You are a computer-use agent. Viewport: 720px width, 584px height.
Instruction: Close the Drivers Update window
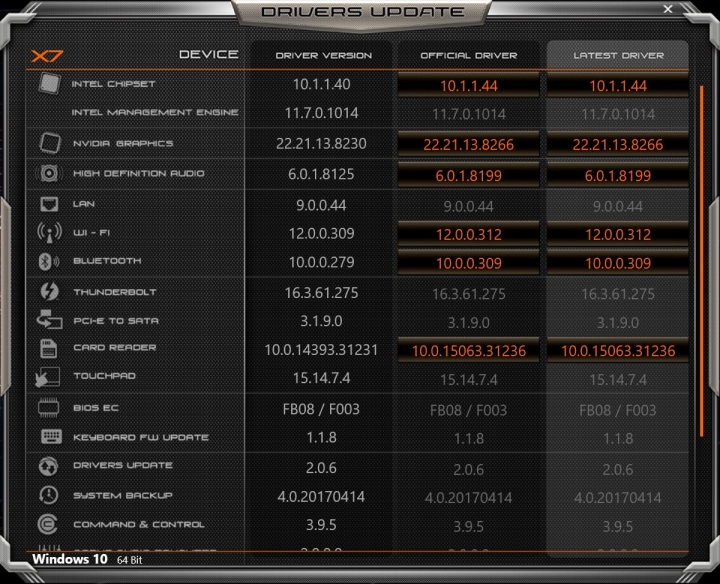coord(668,9)
